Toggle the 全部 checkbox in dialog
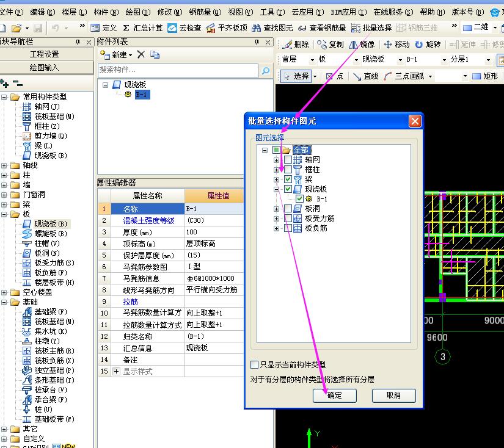 tap(276, 150)
